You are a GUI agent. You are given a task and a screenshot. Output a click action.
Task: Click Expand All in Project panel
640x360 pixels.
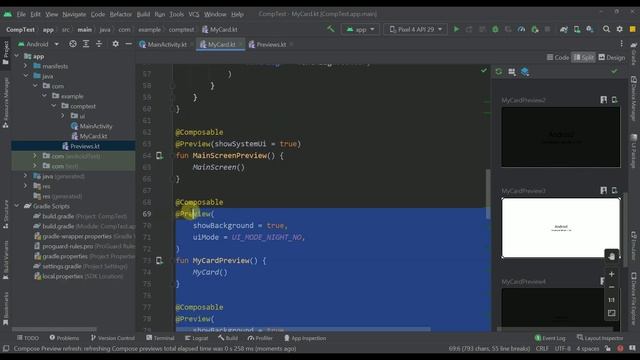(x=86, y=44)
